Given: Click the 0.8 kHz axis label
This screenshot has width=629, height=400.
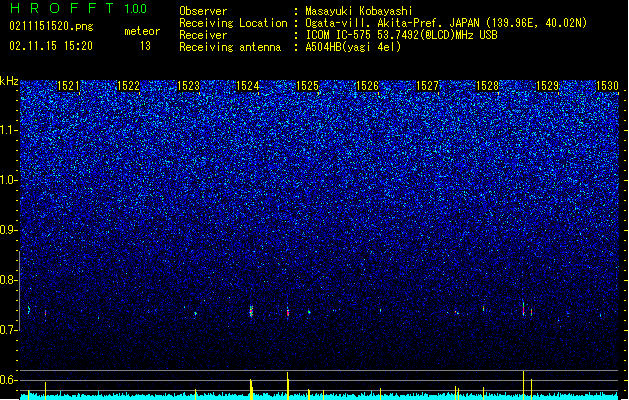Looking at the screenshot, I should click(x=8, y=280).
